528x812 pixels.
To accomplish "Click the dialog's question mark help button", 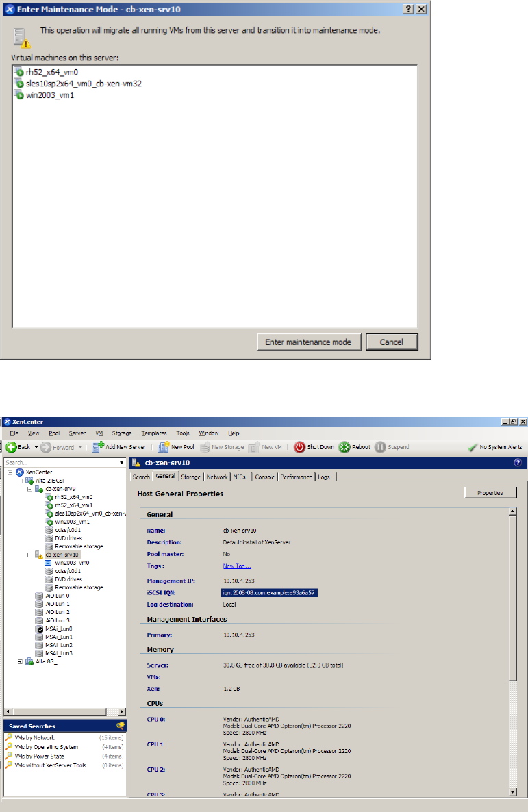I will (408, 10).
